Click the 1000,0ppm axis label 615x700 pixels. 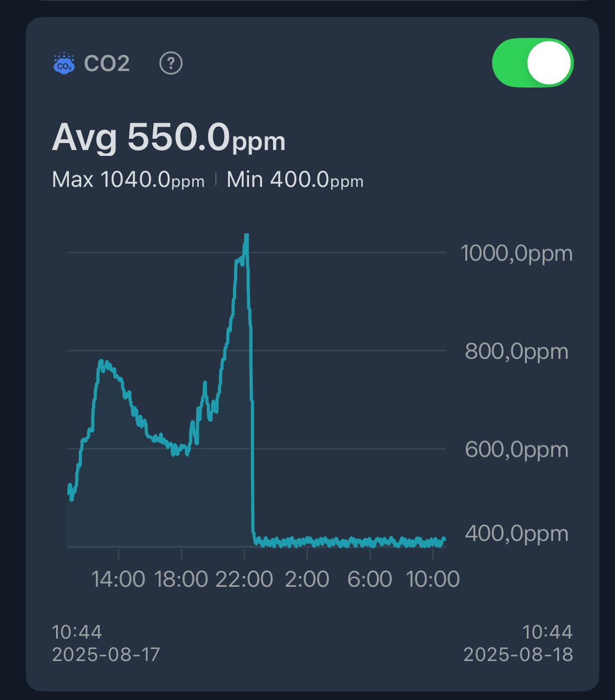516,253
